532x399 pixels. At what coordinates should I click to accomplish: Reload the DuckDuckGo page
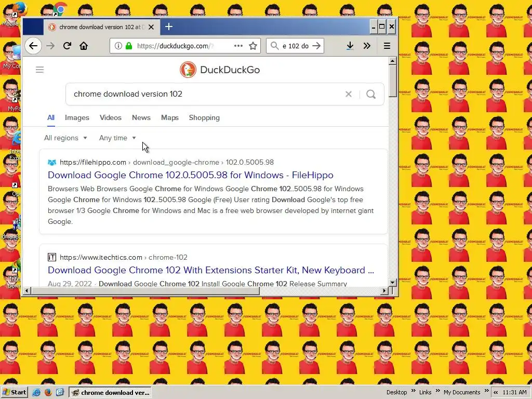(x=67, y=46)
